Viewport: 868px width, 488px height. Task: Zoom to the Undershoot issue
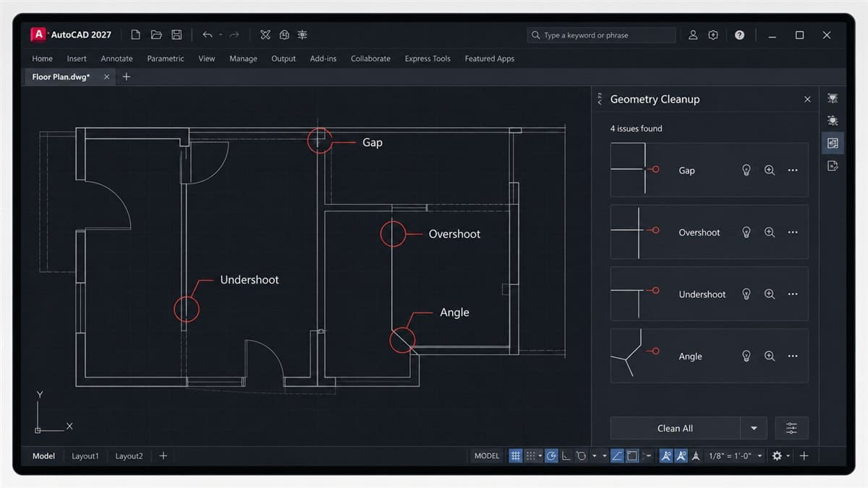[770, 294]
